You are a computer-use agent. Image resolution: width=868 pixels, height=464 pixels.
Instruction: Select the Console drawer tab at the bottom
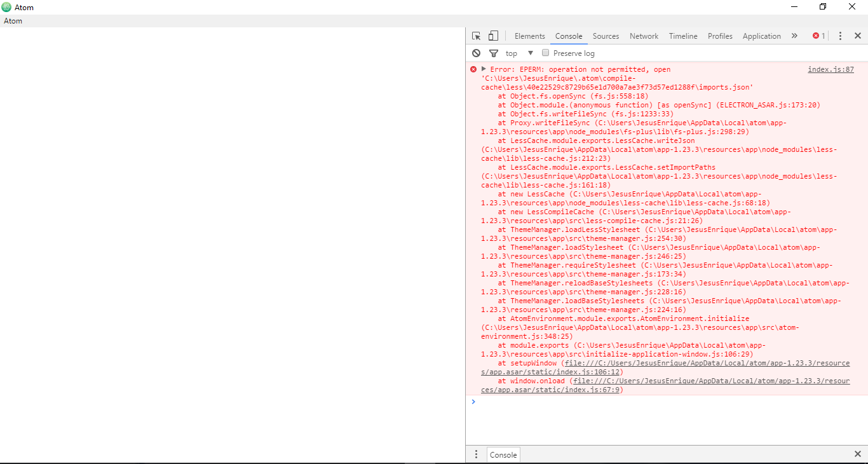click(503, 455)
